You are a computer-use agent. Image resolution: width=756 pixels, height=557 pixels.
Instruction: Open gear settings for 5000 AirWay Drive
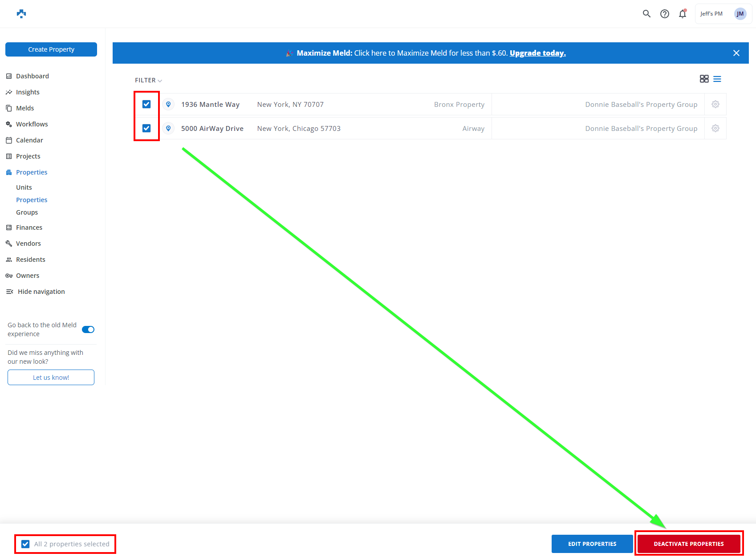point(715,128)
